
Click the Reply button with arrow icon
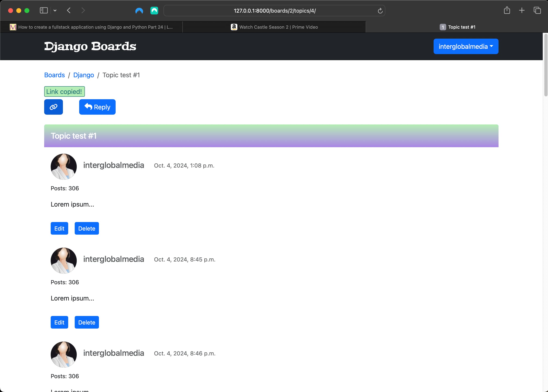pyautogui.click(x=97, y=107)
